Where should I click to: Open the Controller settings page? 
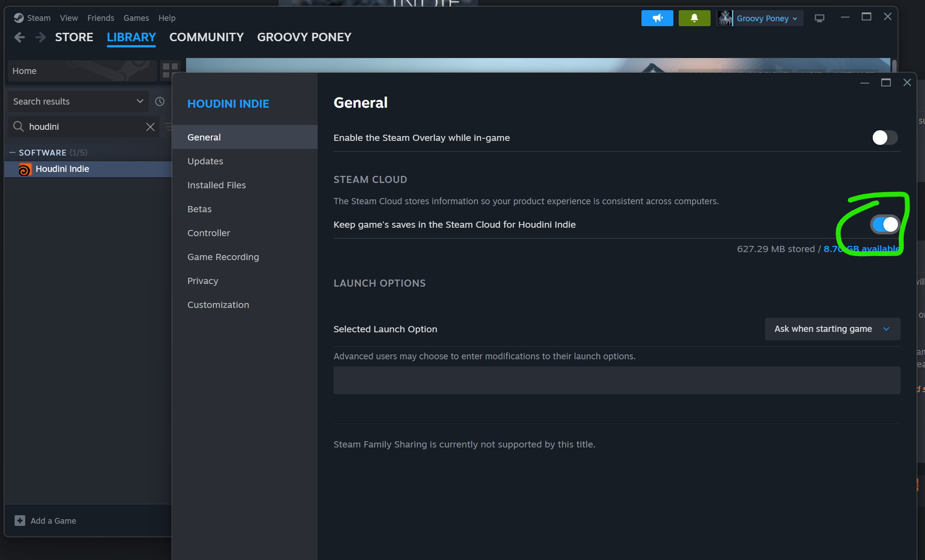pyautogui.click(x=245, y=233)
